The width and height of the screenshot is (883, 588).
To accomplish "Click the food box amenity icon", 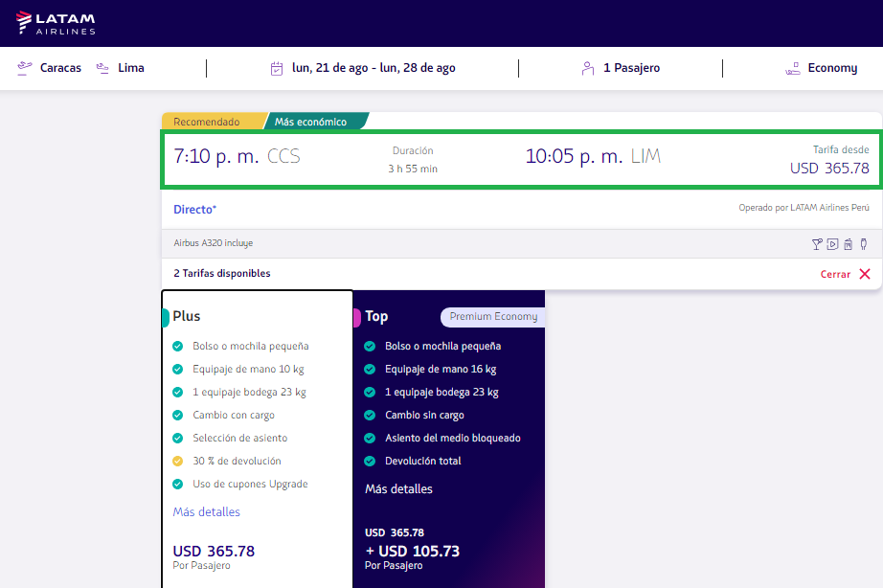I will 849,244.
